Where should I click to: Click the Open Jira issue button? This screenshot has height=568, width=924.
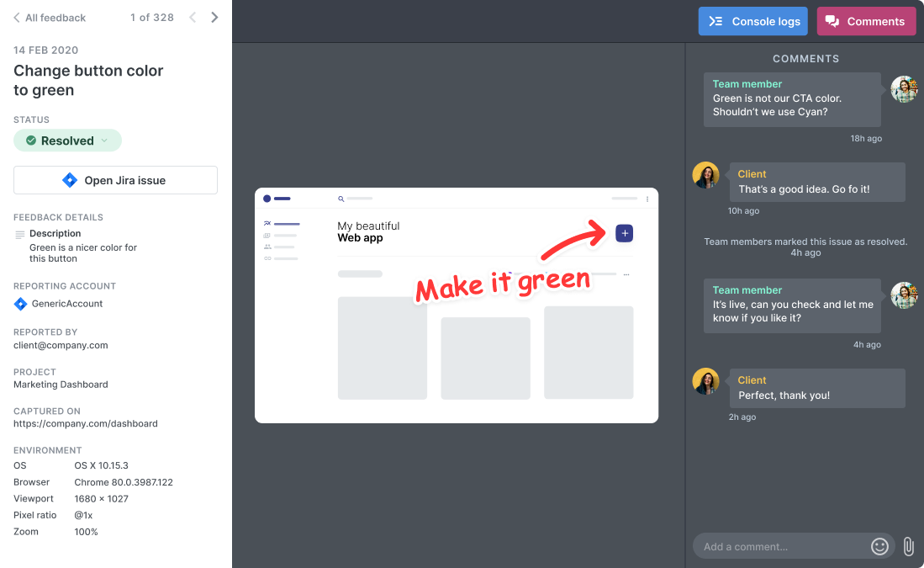115,180
